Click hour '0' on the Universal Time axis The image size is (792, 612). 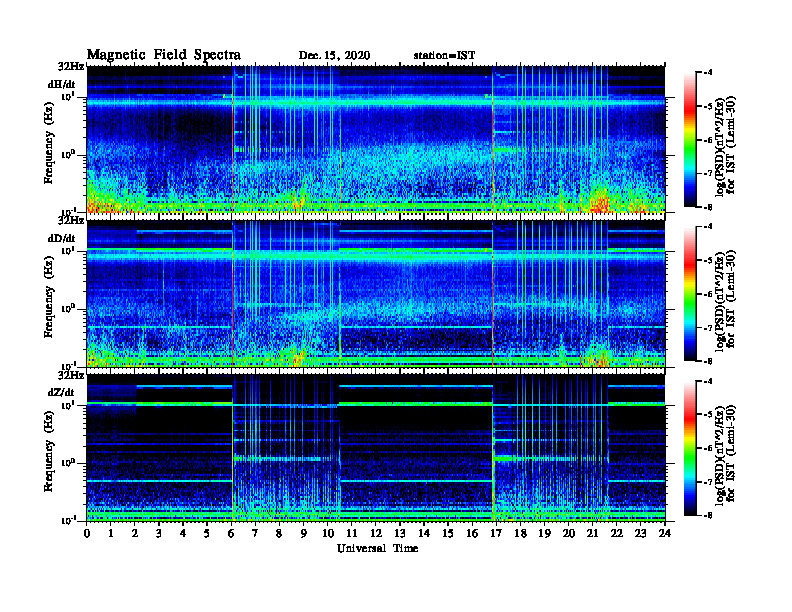[87, 533]
